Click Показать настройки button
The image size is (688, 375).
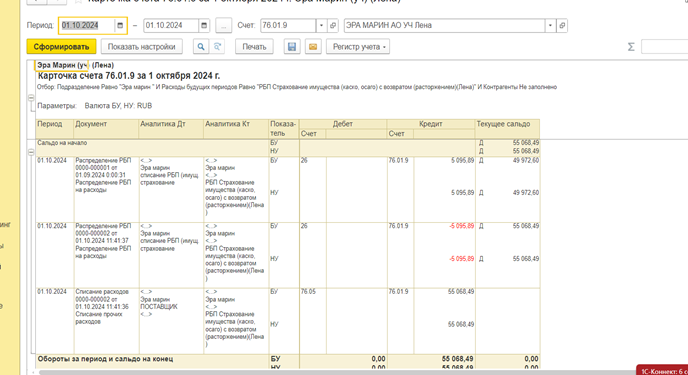click(x=142, y=46)
